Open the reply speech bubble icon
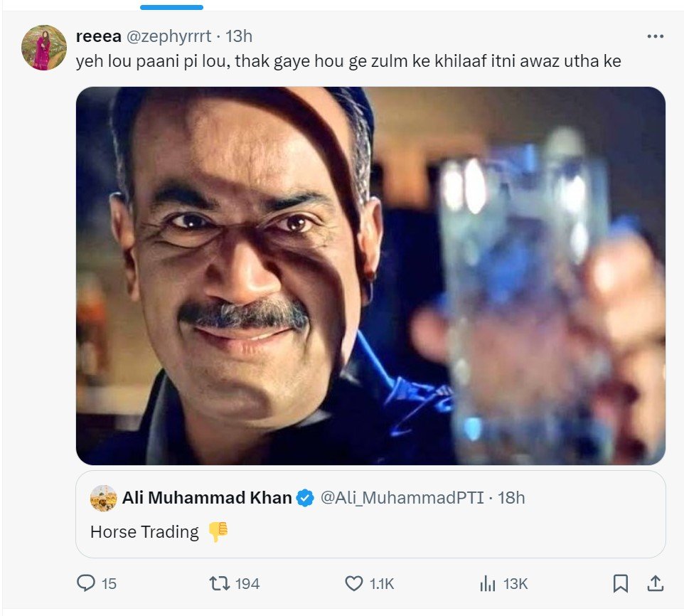Viewport: 684px width, 616px height. tap(86, 584)
